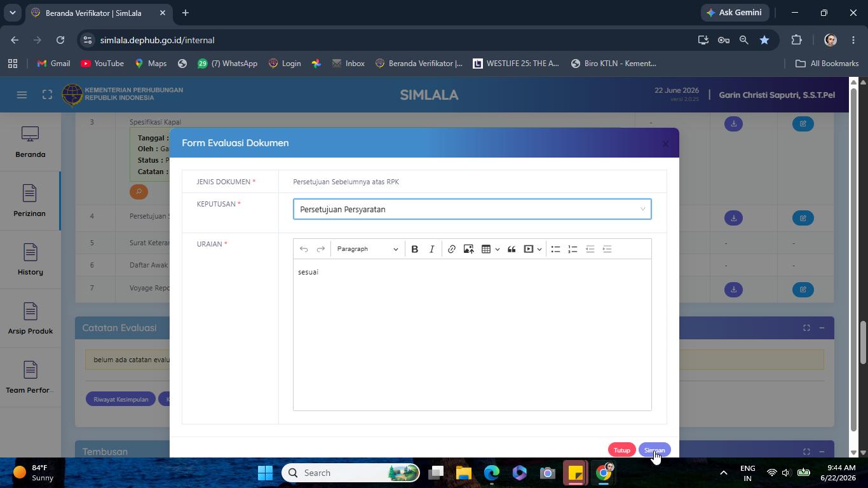868x488 pixels.
Task: Click the Ask Gemini button
Action: [x=734, y=13]
